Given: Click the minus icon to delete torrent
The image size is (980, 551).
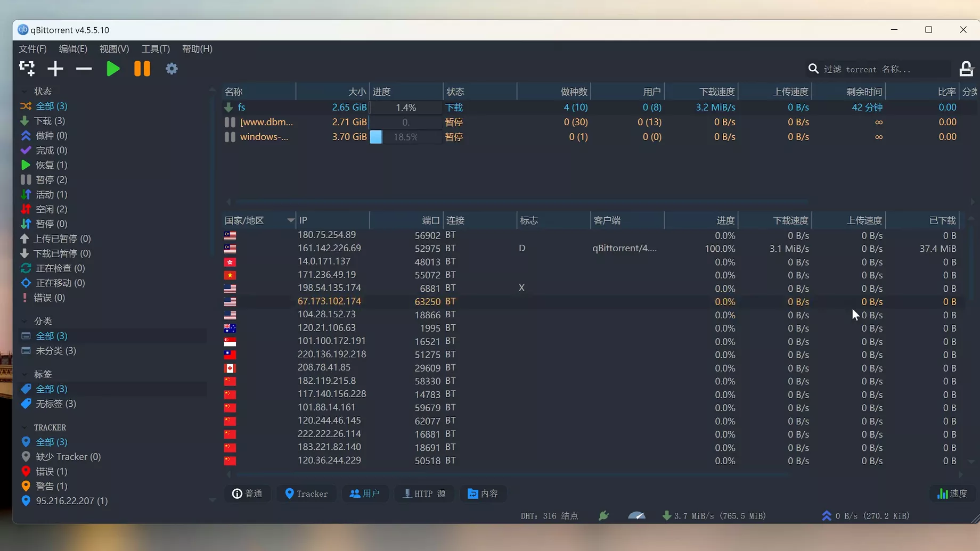Looking at the screenshot, I should (84, 69).
